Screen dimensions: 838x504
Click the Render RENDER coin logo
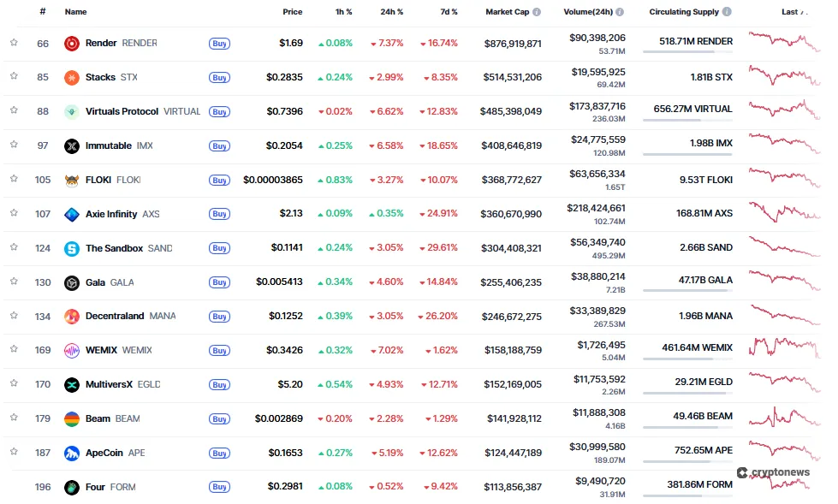pos(70,43)
